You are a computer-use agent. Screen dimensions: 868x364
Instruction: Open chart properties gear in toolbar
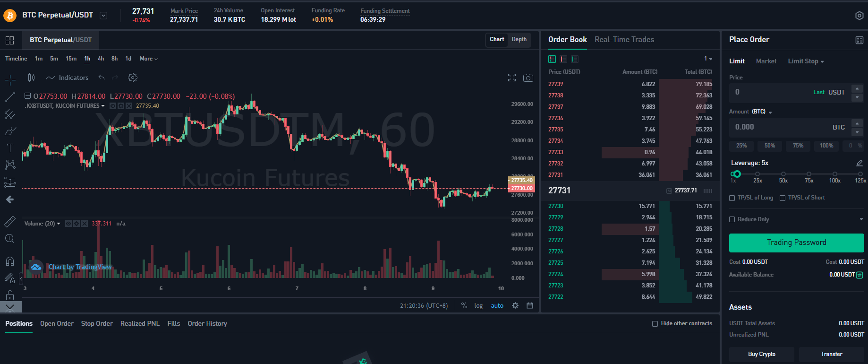click(x=133, y=78)
